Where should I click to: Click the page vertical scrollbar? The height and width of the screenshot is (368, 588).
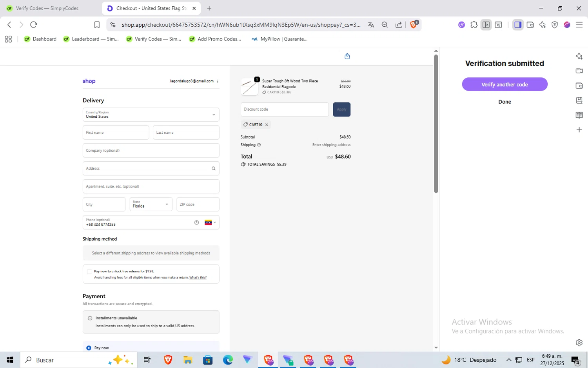click(x=436, y=124)
